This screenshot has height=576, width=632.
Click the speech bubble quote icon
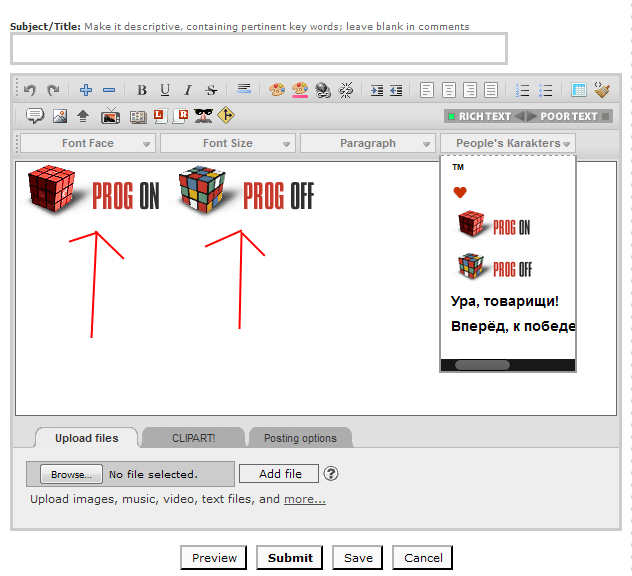click(x=35, y=116)
